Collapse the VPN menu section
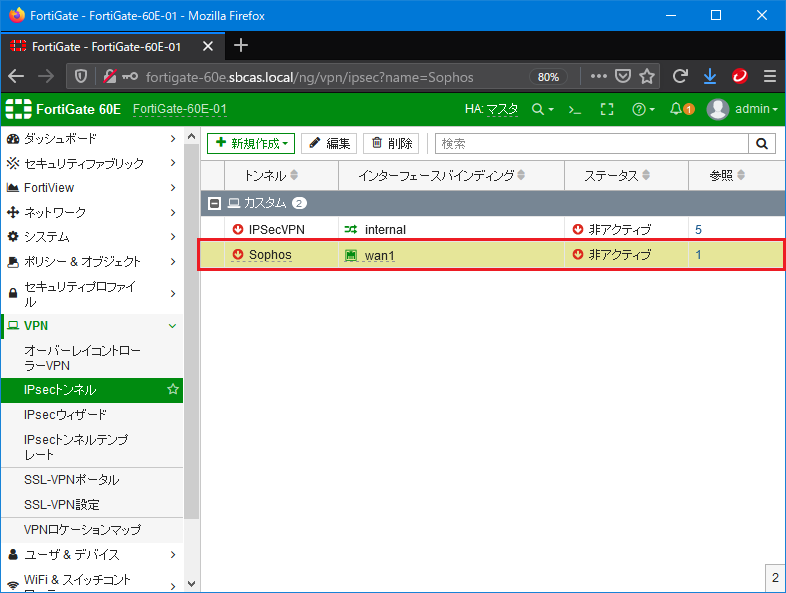Viewport: 786px width, 593px height. [x=92, y=326]
